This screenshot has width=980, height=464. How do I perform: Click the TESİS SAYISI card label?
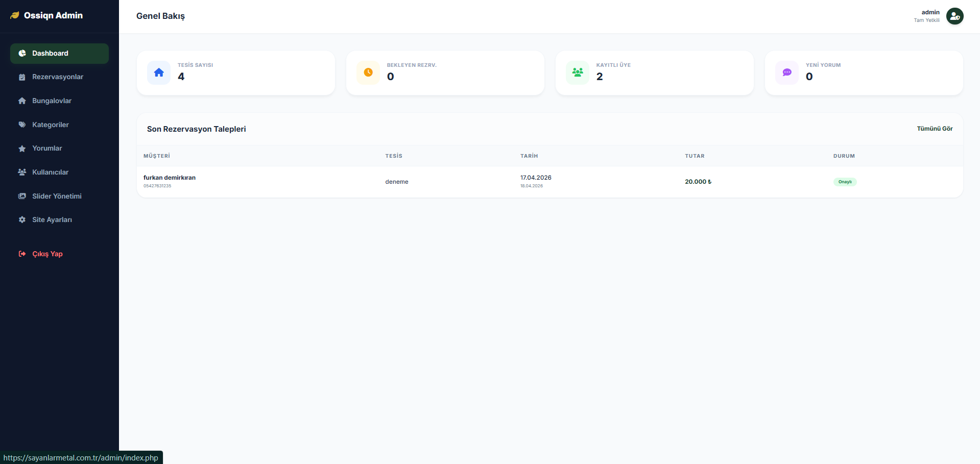[196, 65]
